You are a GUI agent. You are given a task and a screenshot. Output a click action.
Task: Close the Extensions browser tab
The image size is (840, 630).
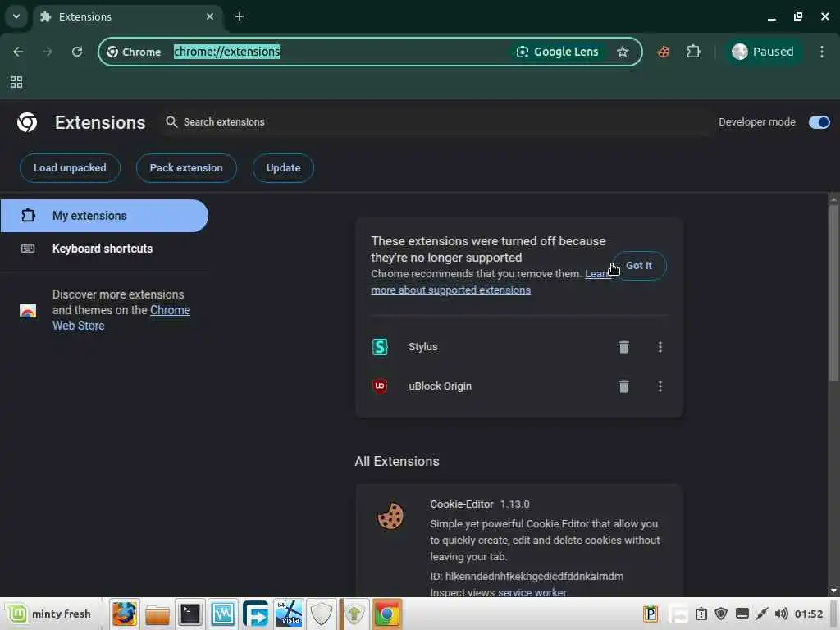(x=210, y=16)
